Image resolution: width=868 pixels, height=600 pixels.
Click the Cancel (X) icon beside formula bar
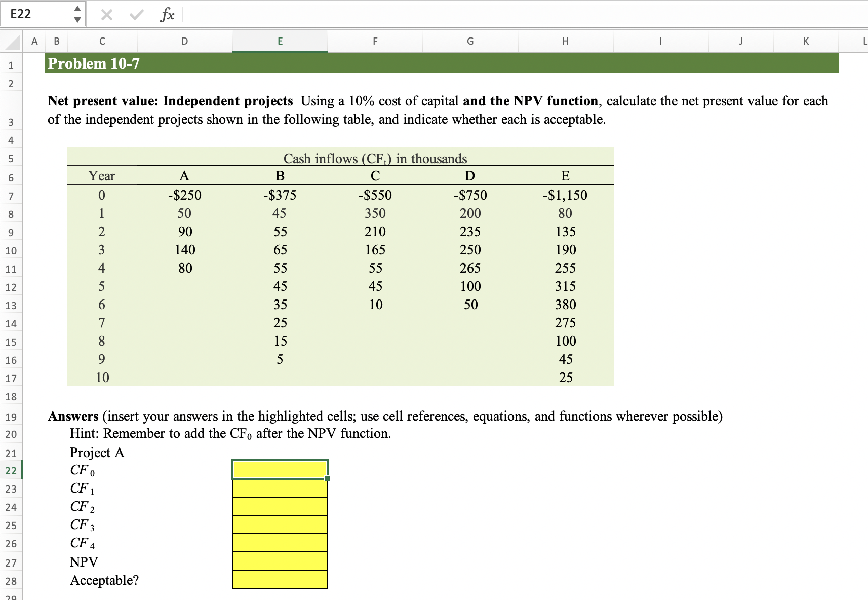(106, 14)
